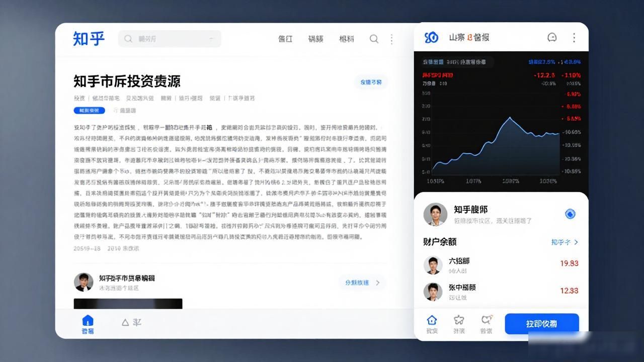Click the red -1.10% value on the chart
The height and width of the screenshot is (362, 644).
(572, 75)
